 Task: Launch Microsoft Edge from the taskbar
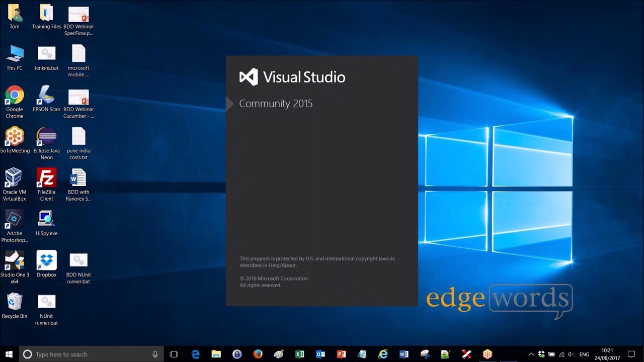[x=196, y=354]
